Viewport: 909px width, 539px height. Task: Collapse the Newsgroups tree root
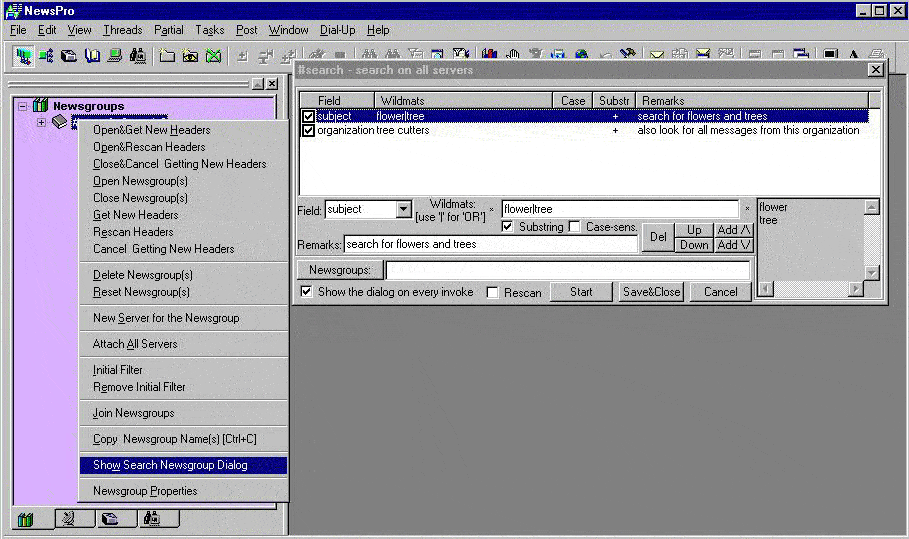click(x=23, y=106)
